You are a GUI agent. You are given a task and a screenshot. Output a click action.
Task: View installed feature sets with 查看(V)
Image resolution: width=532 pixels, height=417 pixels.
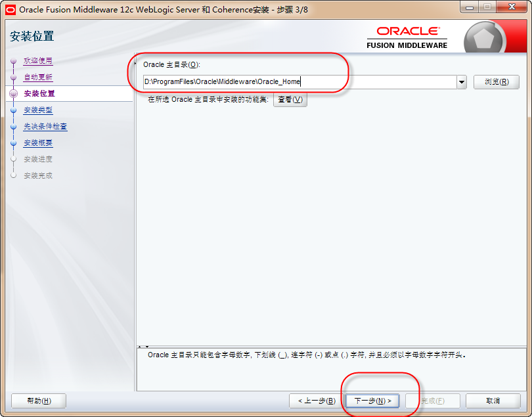coord(290,99)
